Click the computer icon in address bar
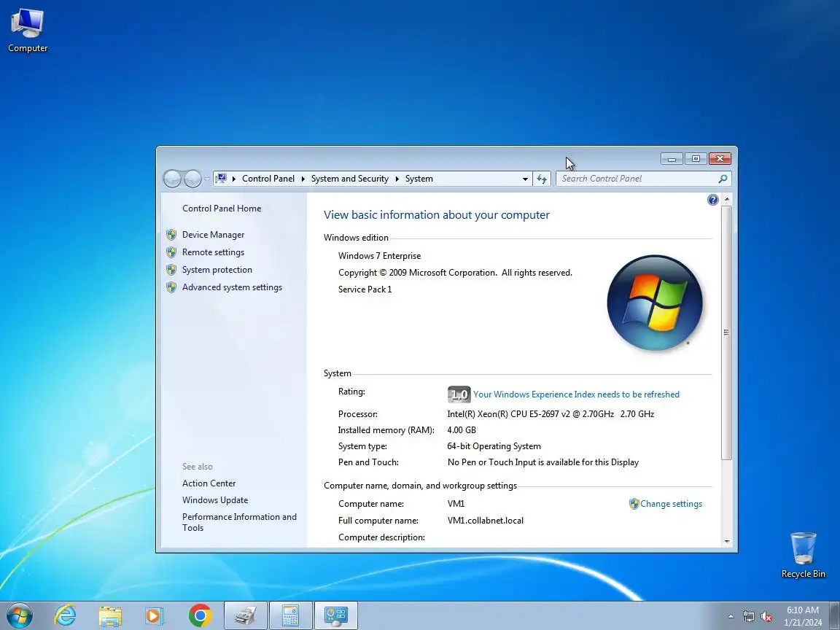 pos(221,179)
